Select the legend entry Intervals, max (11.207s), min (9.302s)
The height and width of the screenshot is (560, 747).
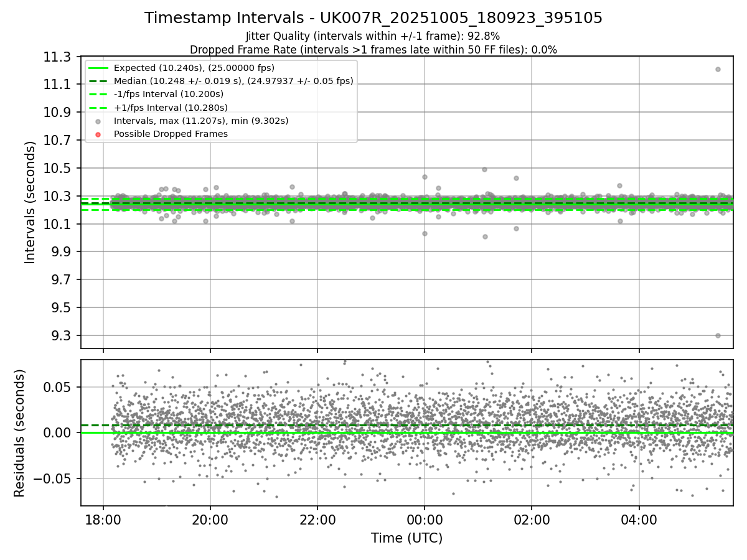pos(201,121)
